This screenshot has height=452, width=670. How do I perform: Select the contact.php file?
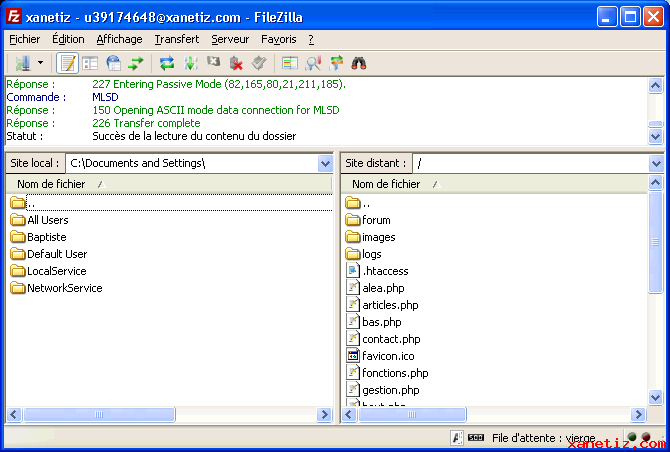point(383,339)
